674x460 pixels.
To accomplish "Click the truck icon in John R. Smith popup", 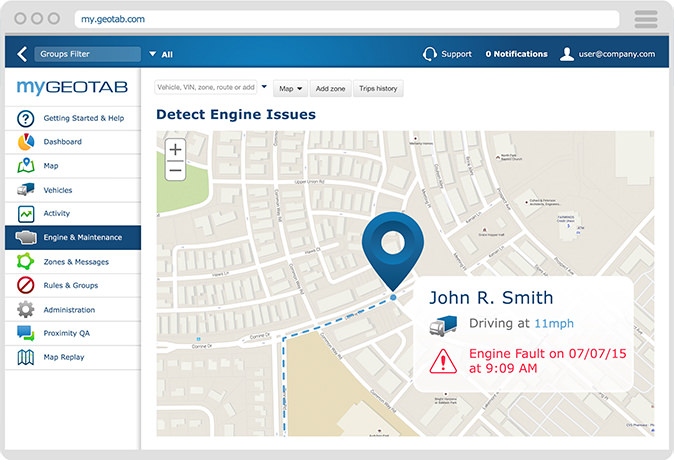I will (443, 325).
